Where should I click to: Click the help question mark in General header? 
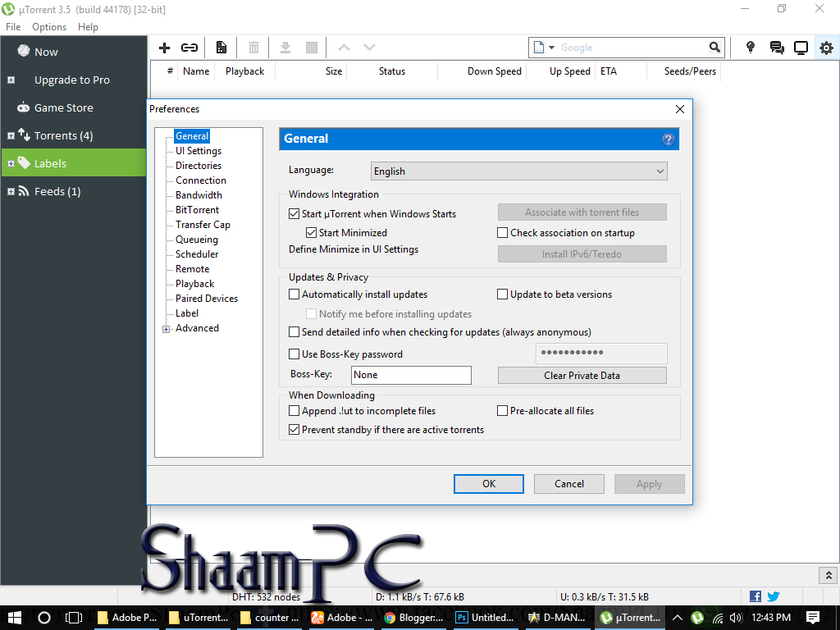(x=668, y=139)
